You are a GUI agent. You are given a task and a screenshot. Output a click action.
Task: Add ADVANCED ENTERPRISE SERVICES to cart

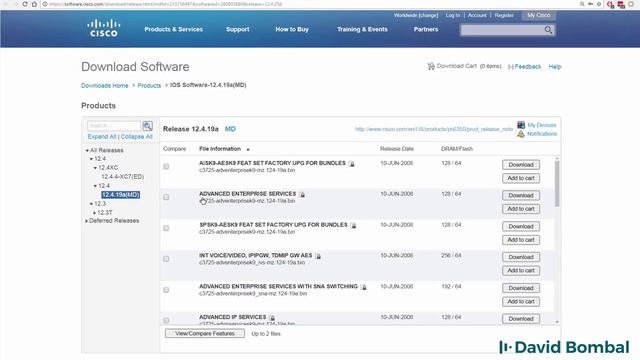coord(521,209)
